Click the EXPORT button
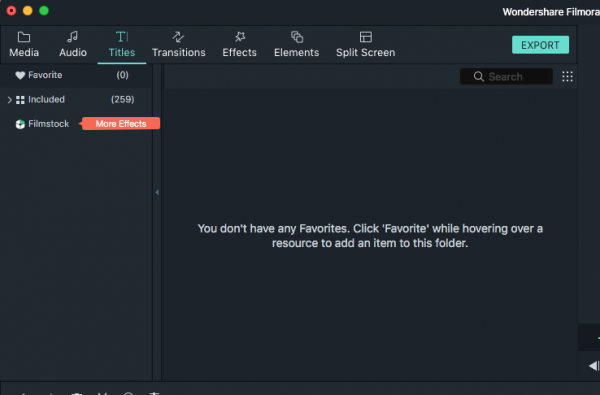The height and width of the screenshot is (395, 600). (x=540, y=45)
